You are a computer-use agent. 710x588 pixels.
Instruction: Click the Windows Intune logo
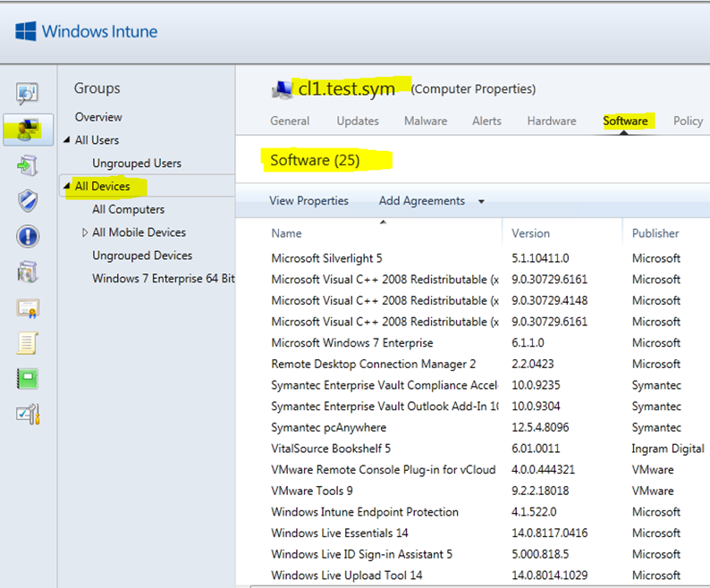pos(86,31)
